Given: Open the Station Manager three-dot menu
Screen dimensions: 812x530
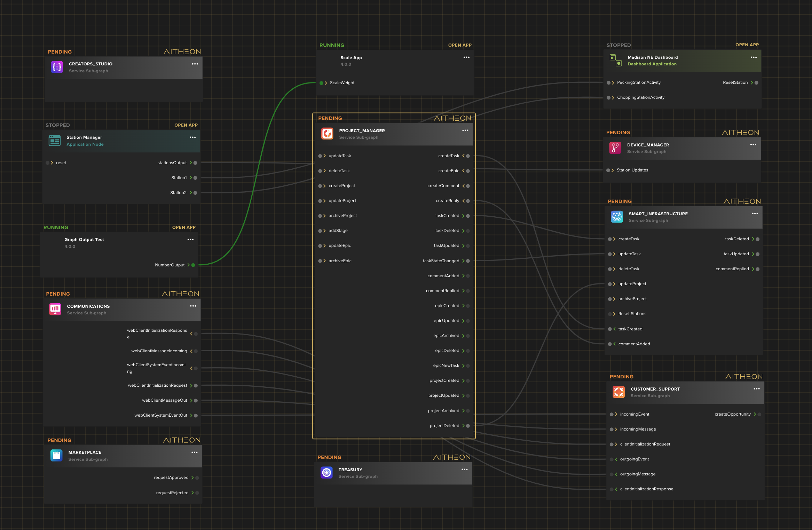Looking at the screenshot, I should (192, 137).
